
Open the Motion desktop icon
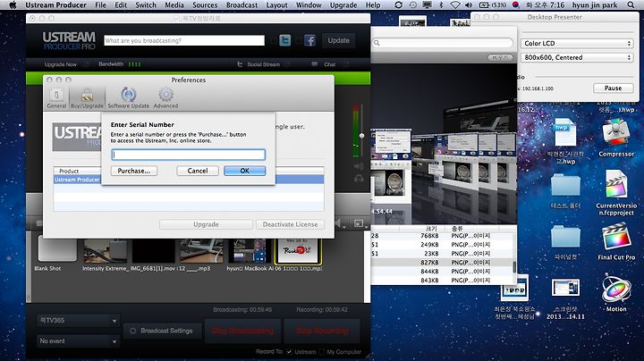616,294
